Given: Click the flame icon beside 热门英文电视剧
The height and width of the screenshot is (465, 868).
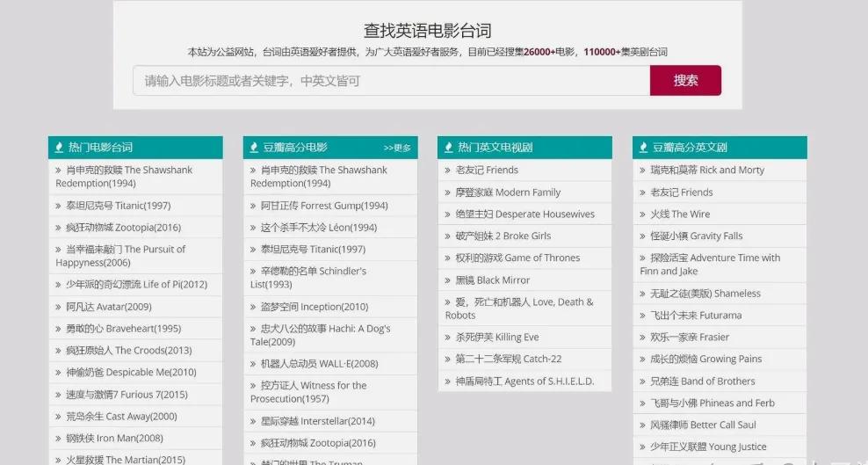Looking at the screenshot, I should pos(448,148).
